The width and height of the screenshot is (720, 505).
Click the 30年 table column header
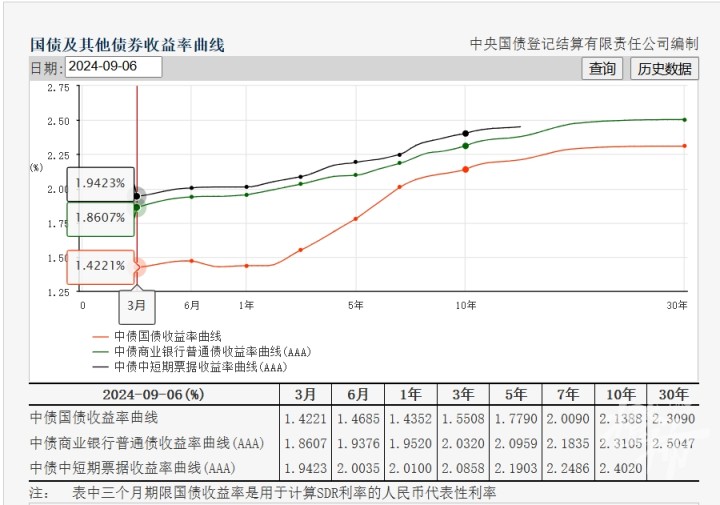[x=673, y=394]
